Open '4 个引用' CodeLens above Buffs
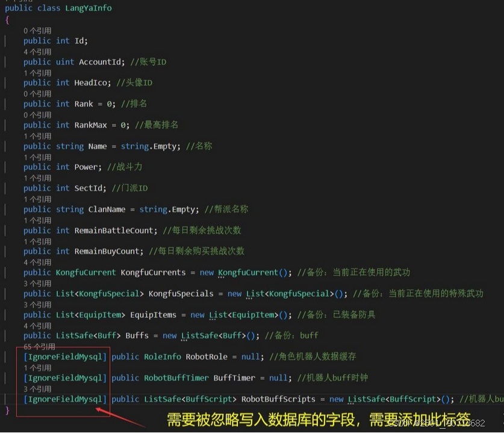 click(37, 326)
